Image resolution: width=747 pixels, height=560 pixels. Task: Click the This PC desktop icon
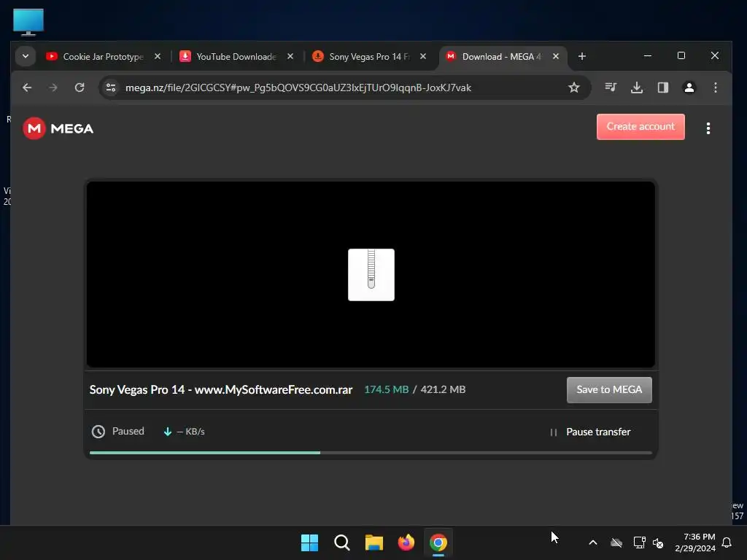pyautogui.click(x=28, y=22)
